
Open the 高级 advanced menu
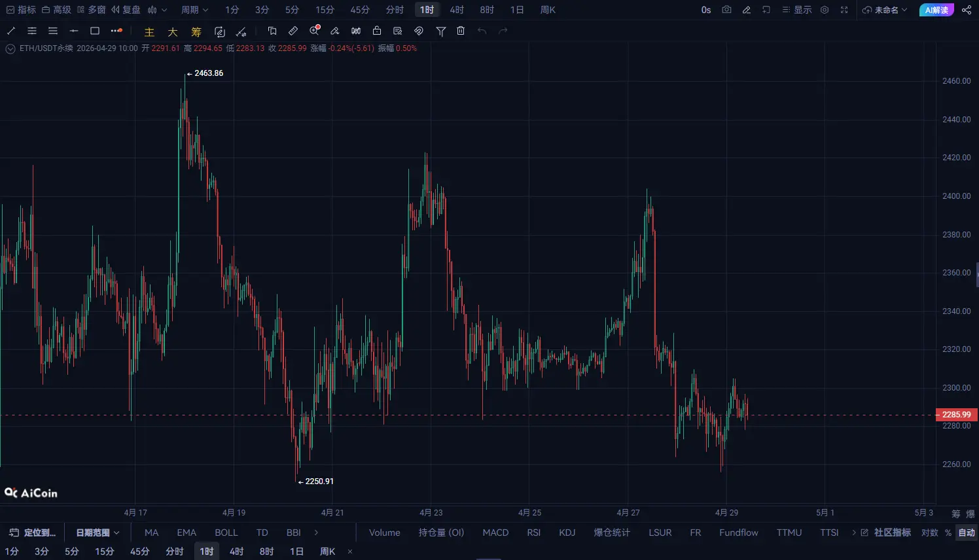[56, 10]
